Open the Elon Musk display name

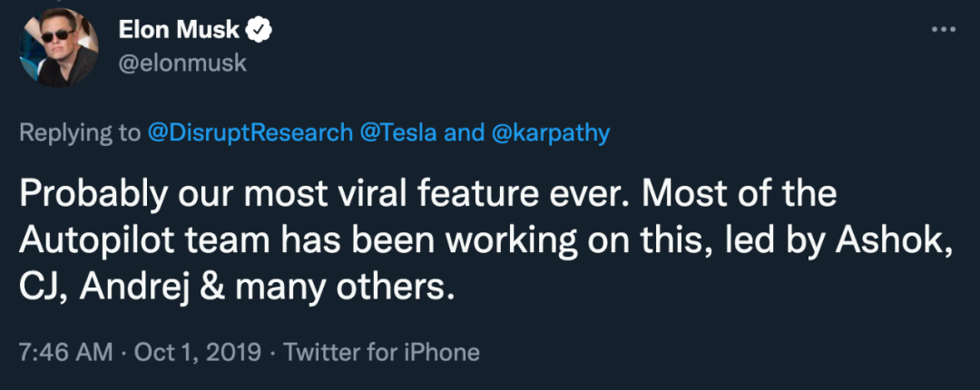tap(179, 30)
